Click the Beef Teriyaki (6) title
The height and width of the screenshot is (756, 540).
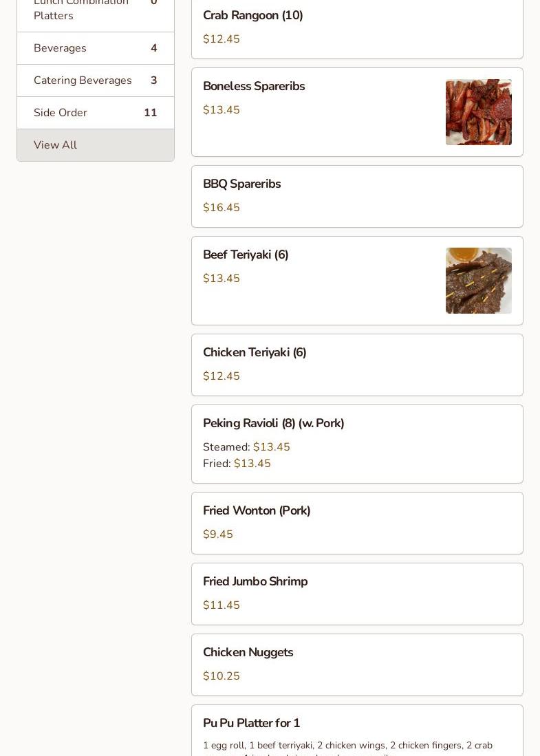tap(246, 255)
